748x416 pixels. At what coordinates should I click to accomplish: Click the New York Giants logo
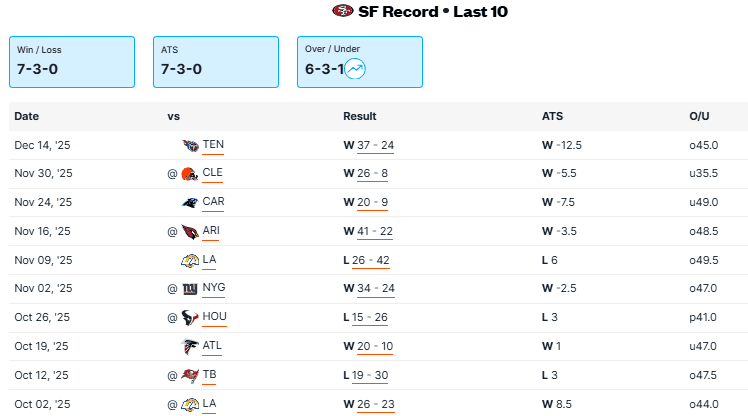click(x=190, y=290)
